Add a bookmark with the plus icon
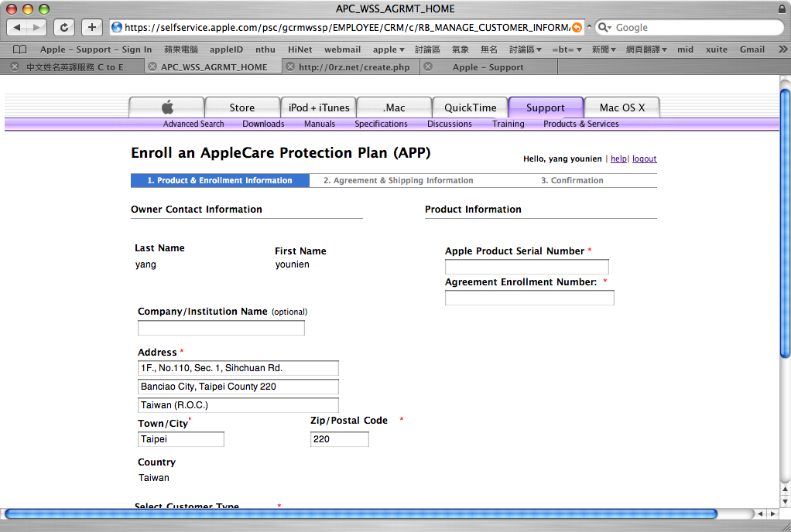The height and width of the screenshot is (532, 791). point(92,27)
